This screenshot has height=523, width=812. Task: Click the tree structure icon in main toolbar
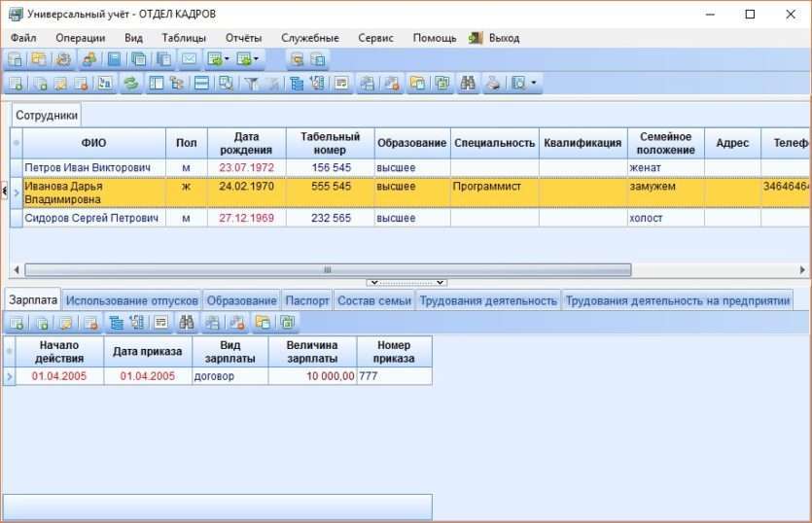point(177,84)
